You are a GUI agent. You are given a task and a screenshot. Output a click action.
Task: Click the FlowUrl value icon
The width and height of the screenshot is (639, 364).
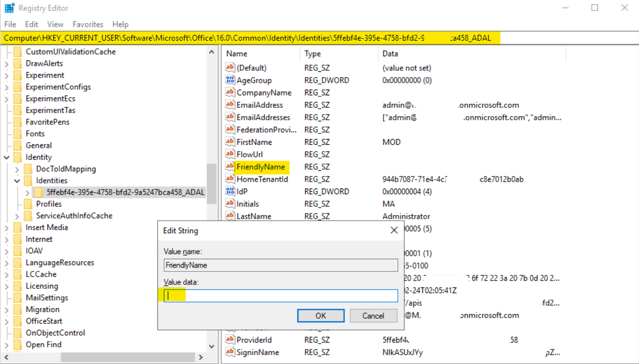pos(230,154)
